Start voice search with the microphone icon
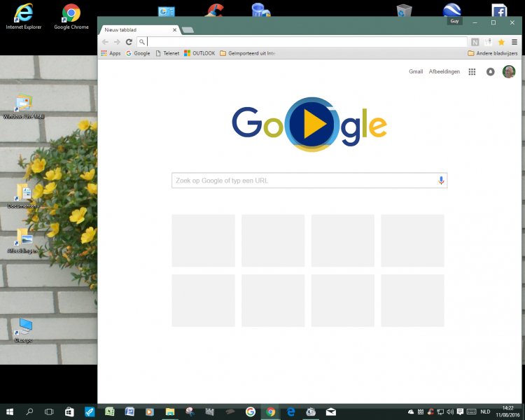525x420 pixels. (441, 181)
